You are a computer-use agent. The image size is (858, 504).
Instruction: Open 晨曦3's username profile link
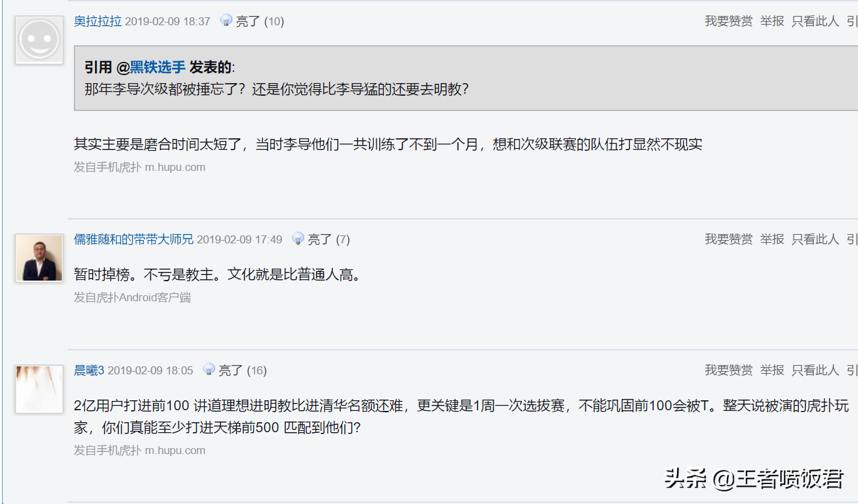pos(90,370)
